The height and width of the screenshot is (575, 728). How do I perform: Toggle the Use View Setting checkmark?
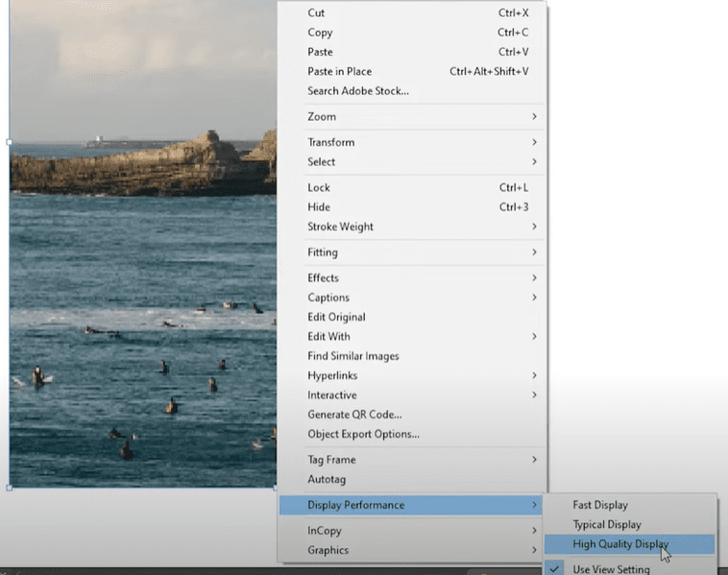630,568
